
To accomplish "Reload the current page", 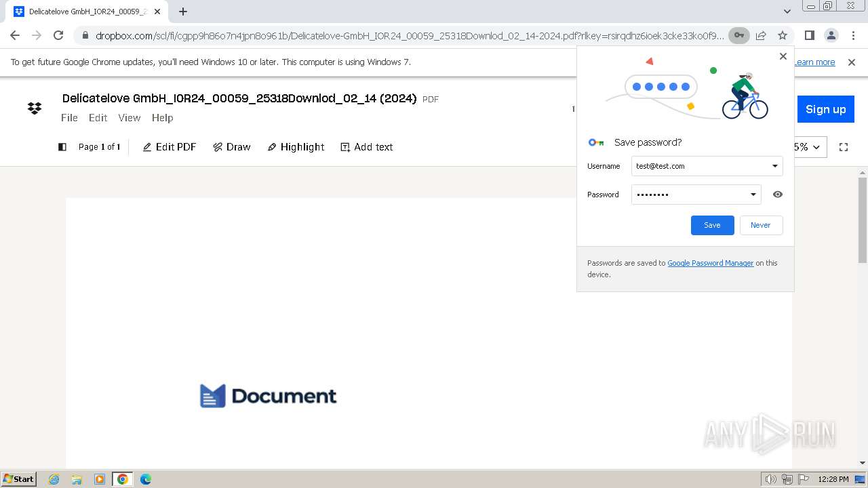I will (58, 35).
